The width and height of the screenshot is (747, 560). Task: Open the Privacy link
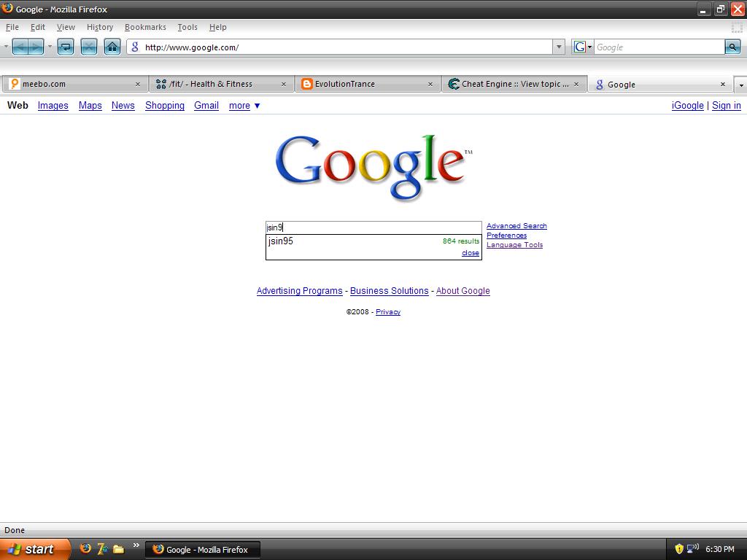pos(388,312)
